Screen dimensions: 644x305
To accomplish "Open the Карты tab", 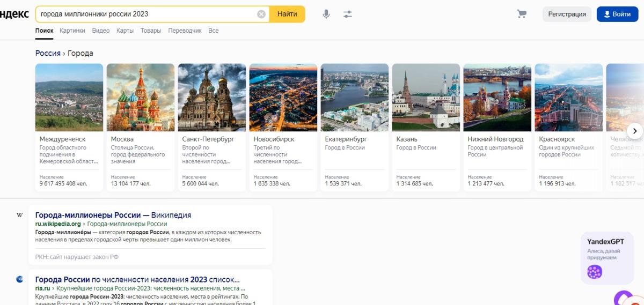I will pos(125,31).
